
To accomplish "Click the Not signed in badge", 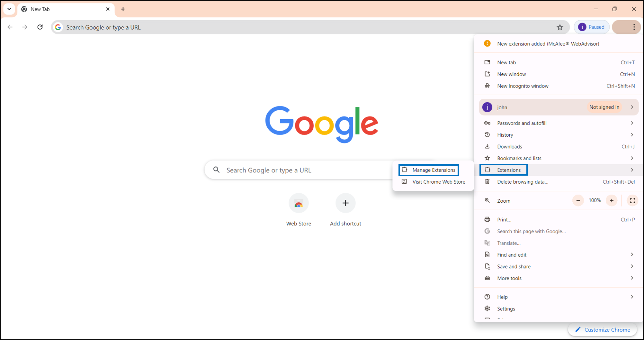I will coord(604,107).
